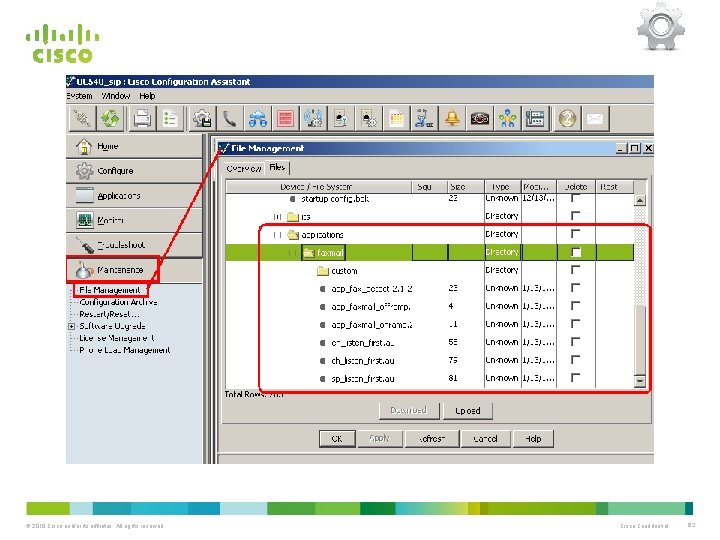Open the Window menu
The image size is (720, 540).
(116, 96)
